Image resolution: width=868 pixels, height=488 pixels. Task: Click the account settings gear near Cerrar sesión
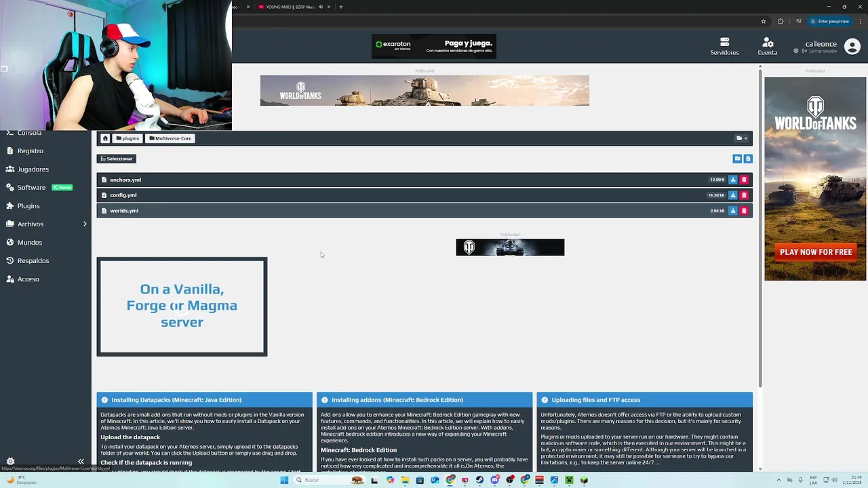(x=796, y=52)
